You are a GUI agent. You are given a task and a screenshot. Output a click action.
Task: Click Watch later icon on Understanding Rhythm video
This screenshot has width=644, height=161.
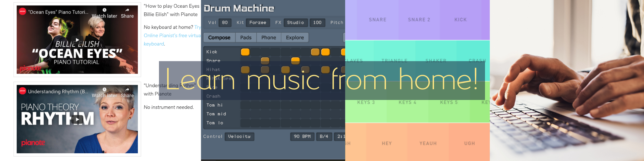pos(104,90)
